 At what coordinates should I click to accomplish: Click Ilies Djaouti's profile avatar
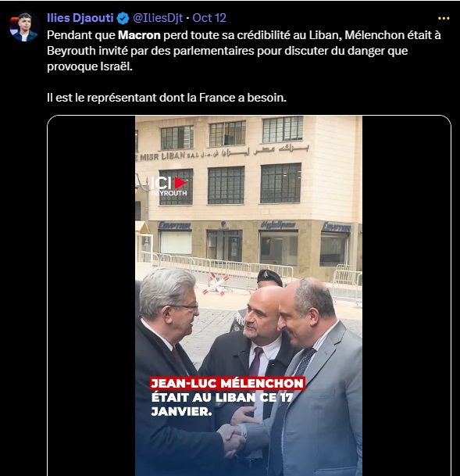coord(23,27)
